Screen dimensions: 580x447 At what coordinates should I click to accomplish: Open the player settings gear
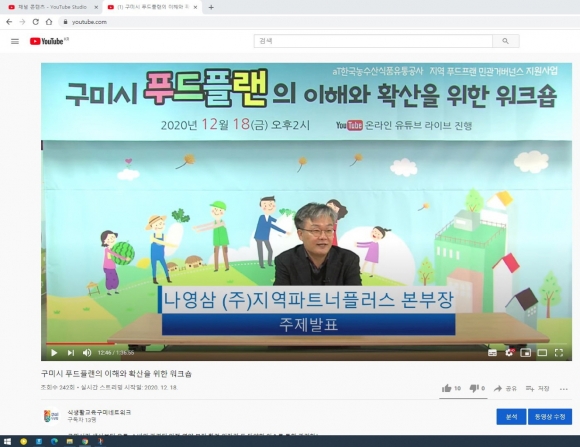509,353
